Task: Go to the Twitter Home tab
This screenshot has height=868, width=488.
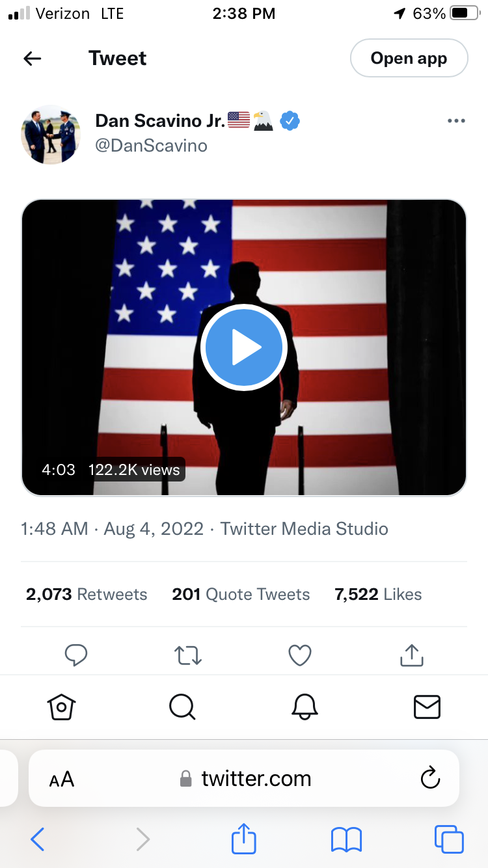Action: [x=62, y=707]
